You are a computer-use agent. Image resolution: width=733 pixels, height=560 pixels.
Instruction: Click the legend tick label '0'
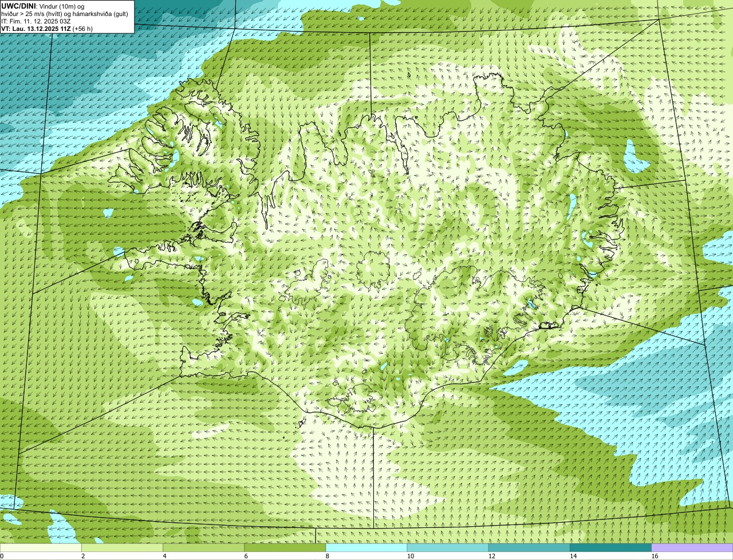tap(2, 556)
